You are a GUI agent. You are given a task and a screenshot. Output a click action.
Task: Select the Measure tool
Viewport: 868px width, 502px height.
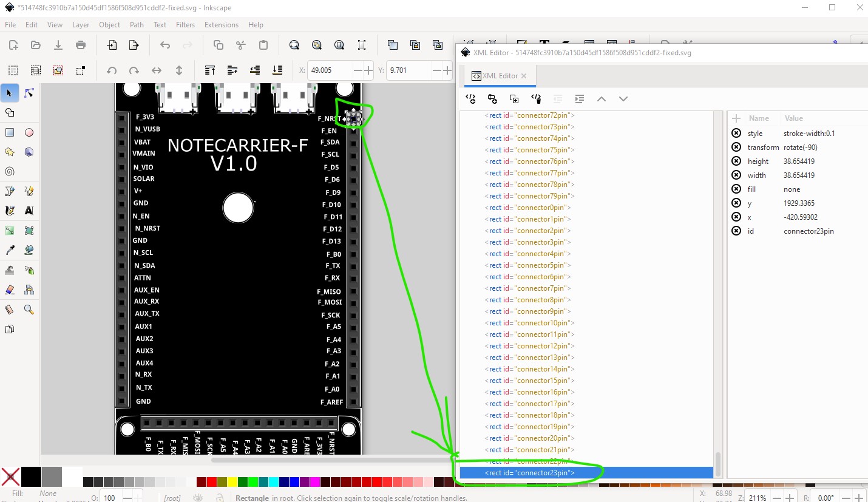(x=9, y=310)
